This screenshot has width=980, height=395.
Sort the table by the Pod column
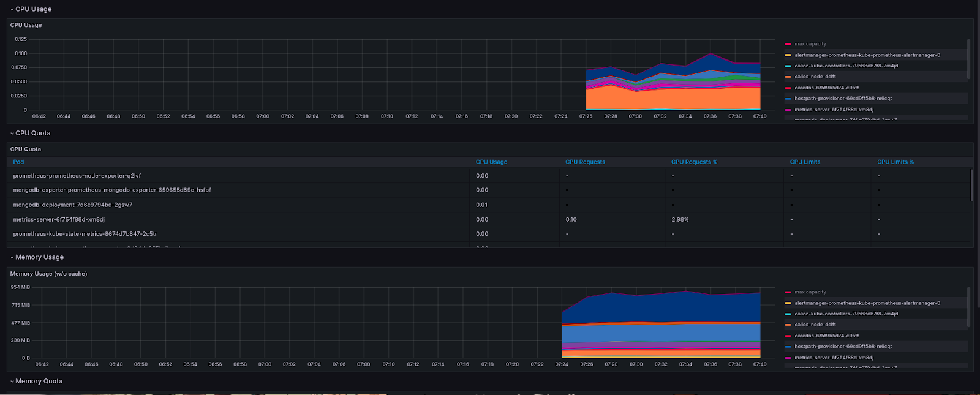(18, 162)
